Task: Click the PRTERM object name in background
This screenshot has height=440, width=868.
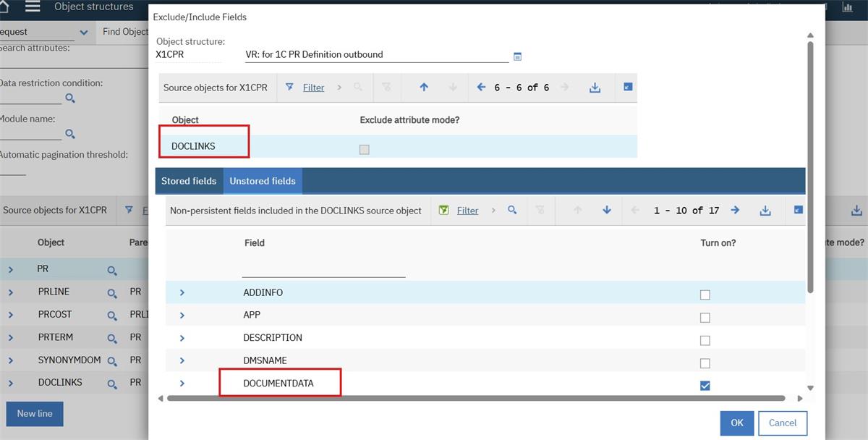Action: [x=56, y=337]
